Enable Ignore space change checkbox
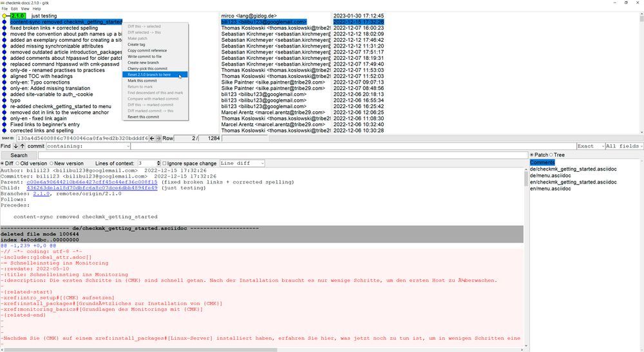This screenshot has width=644, height=352. 164,163
